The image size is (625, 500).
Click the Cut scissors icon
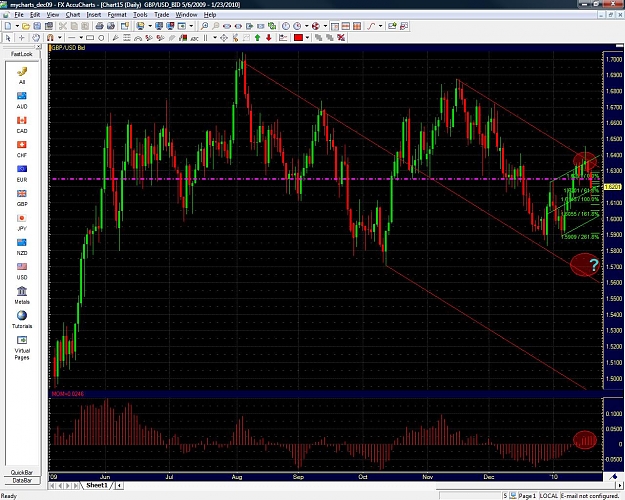point(63,26)
